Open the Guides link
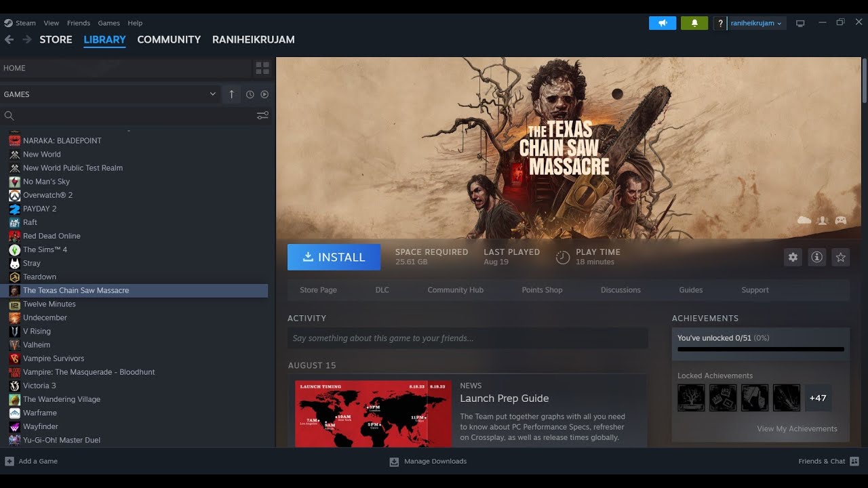This screenshot has height=488, width=868. 691,290
